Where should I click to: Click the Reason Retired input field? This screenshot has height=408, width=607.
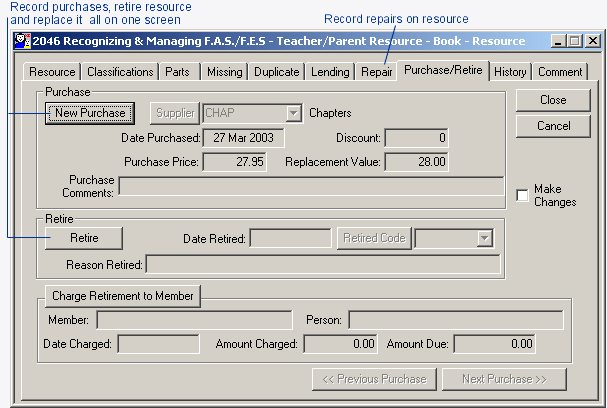[322, 264]
